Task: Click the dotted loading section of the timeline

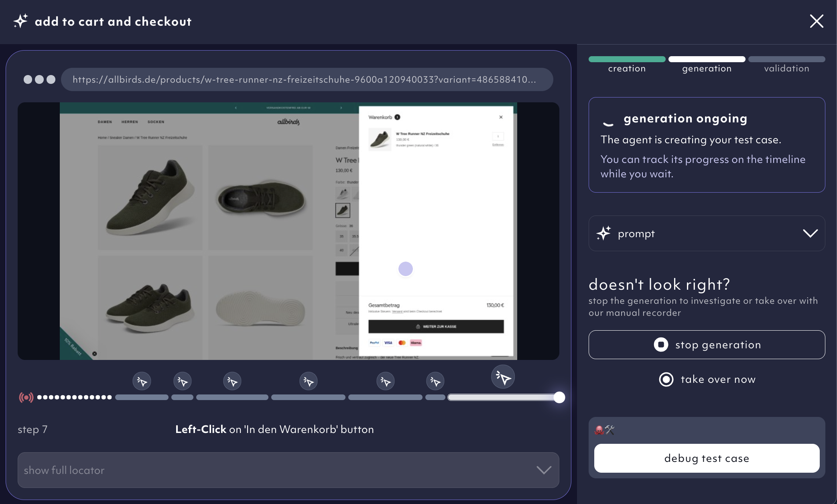Action: coord(74,397)
